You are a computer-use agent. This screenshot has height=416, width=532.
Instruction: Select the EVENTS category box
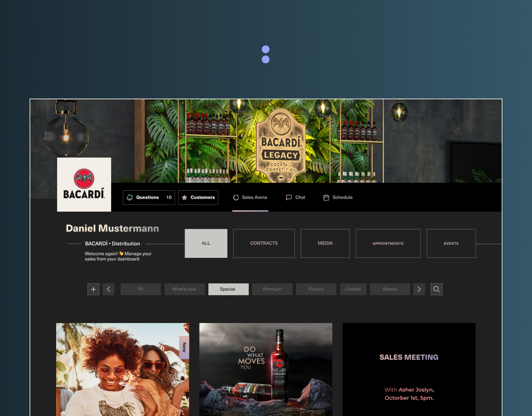pos(451,243)
